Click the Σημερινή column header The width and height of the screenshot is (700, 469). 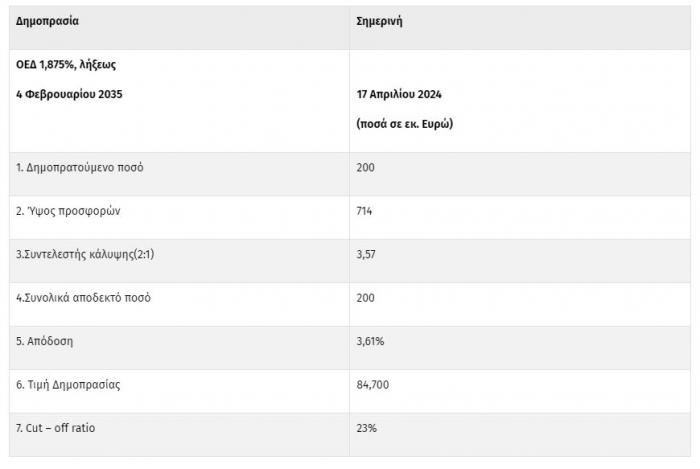379,21
